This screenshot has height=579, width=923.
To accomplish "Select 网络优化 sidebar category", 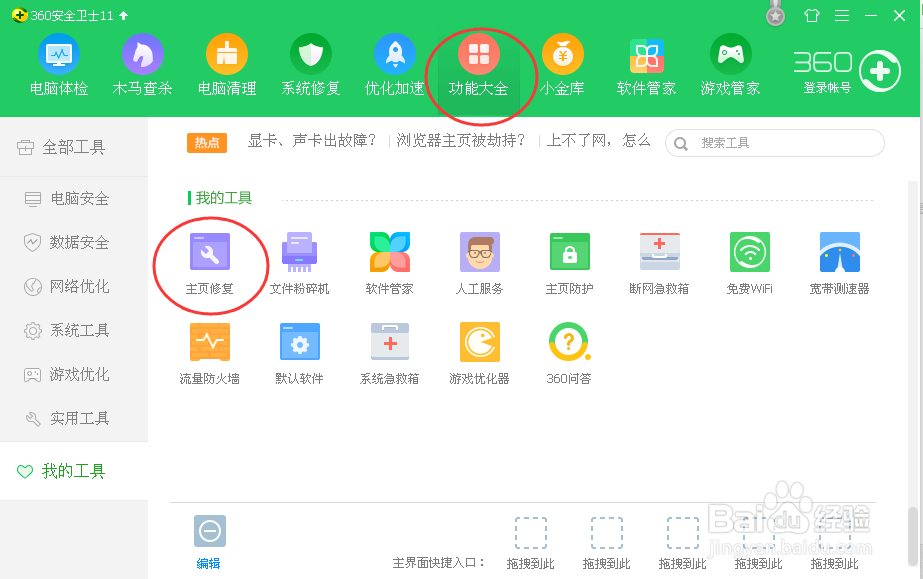I will [74, 287].
